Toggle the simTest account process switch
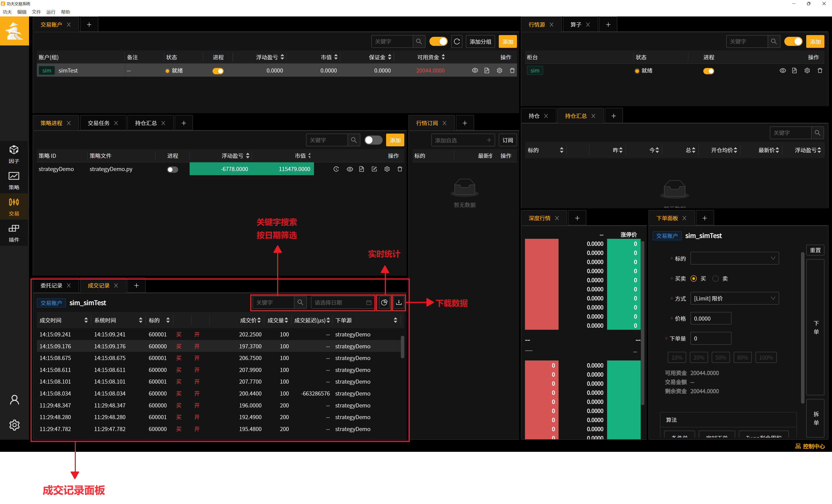 (218, 71)
